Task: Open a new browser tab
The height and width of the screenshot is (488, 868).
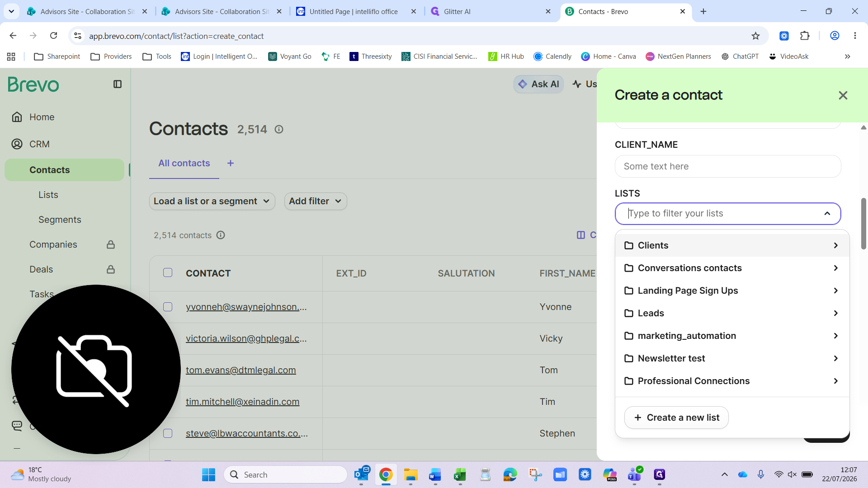Action: (703, 11)
